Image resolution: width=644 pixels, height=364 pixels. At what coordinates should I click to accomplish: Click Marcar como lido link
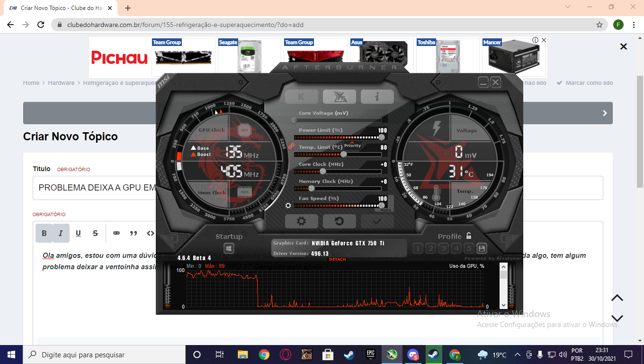585,83
